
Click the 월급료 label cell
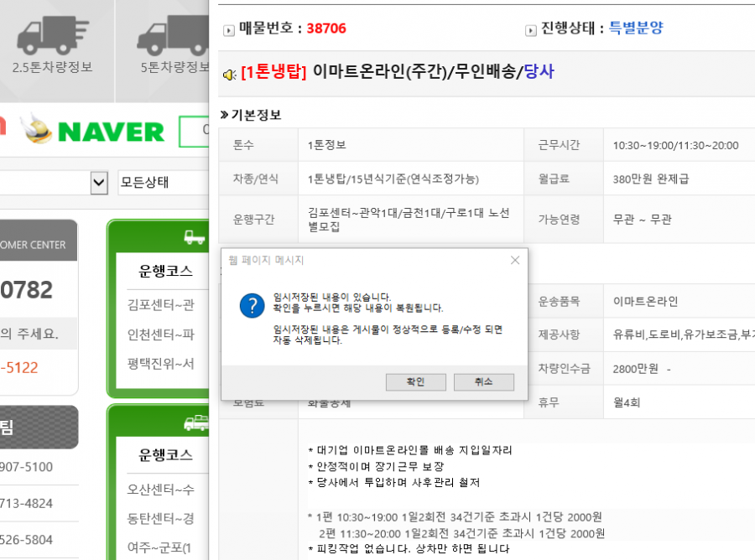pyautogui.click(x=564, y=179)
